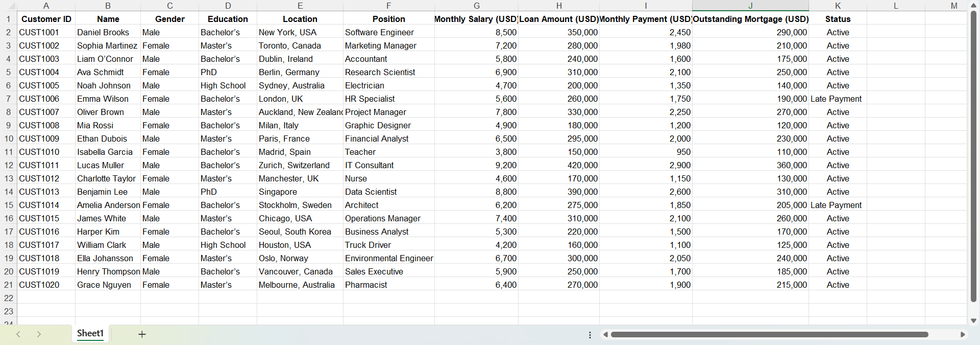Select row 22 header
The height and width of the screenshot is (345, 980).
[8, 298]
